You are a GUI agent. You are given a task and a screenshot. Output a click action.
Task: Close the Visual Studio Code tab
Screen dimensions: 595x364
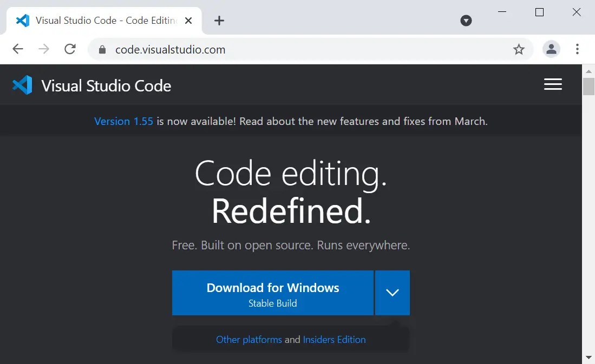(x=188, y=21)
